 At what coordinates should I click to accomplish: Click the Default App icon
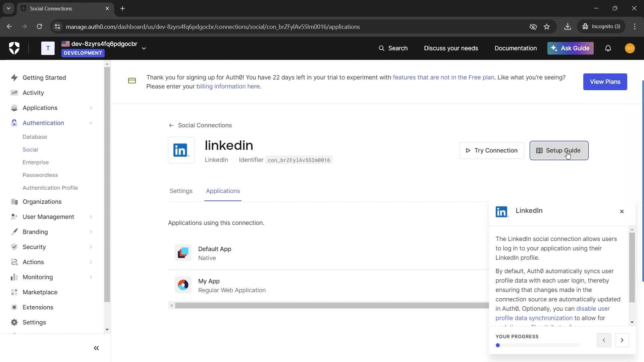tap(183, 253)
